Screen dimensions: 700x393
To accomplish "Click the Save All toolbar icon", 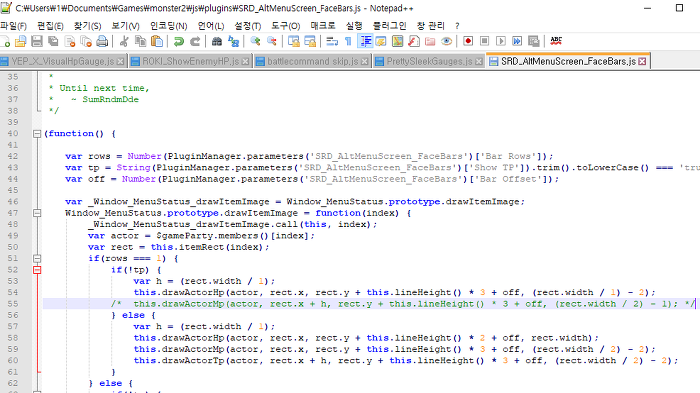I will pos(54,42).
